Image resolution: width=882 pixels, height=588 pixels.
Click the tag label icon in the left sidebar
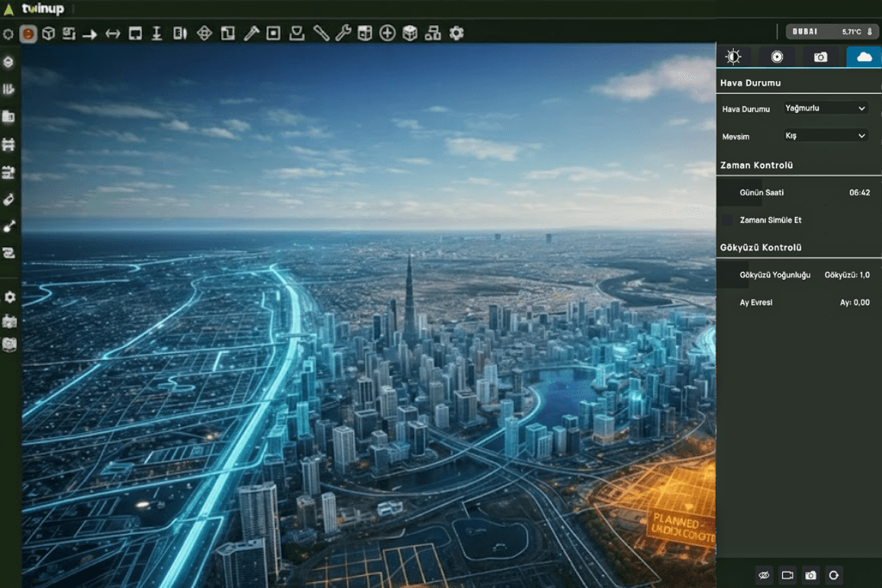[9, 200]
